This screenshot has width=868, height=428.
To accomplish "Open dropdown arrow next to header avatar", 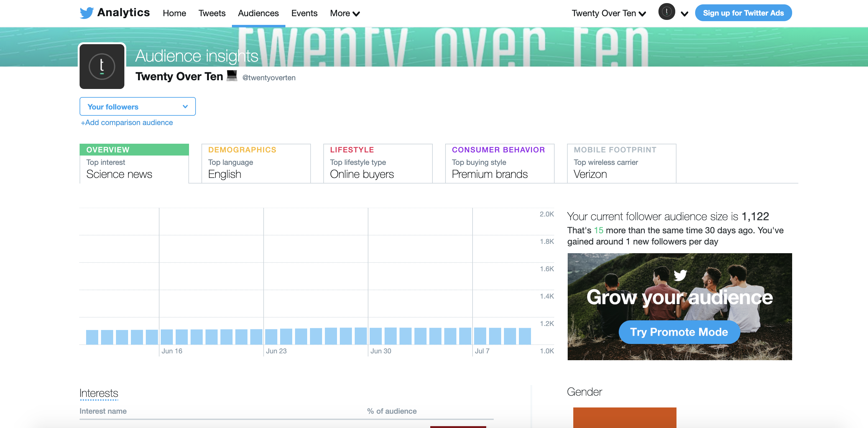I will (x=684, y=14).
